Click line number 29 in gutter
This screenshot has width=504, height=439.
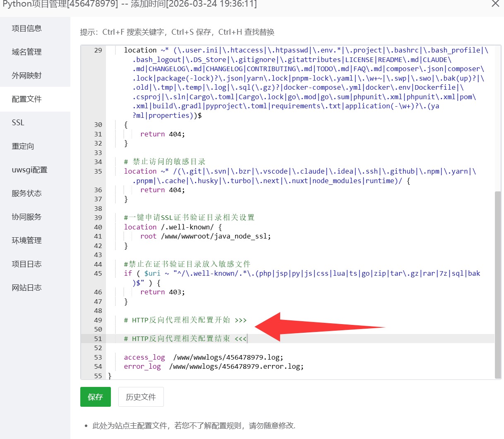click(x=98, y=50)
